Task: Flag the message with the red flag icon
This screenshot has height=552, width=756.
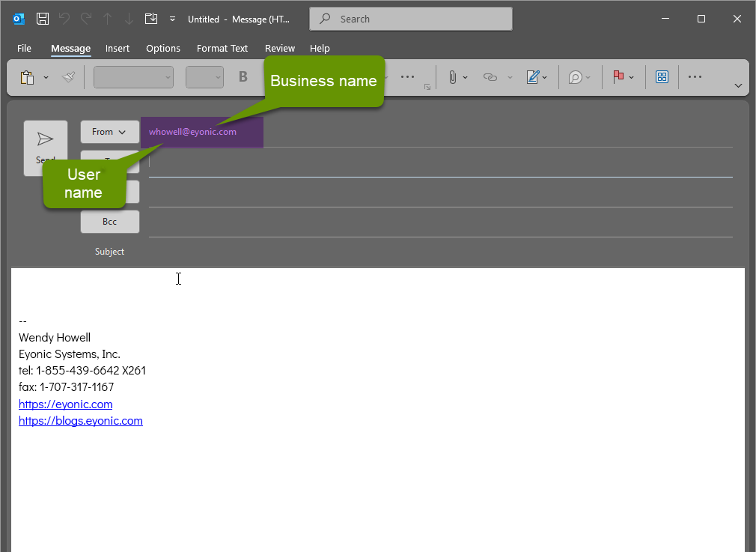Action: coord(620,77)
